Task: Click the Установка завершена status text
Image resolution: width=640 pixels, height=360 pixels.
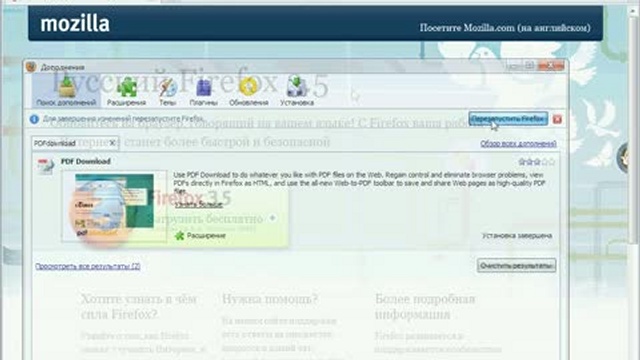Action: pos(517,236)
